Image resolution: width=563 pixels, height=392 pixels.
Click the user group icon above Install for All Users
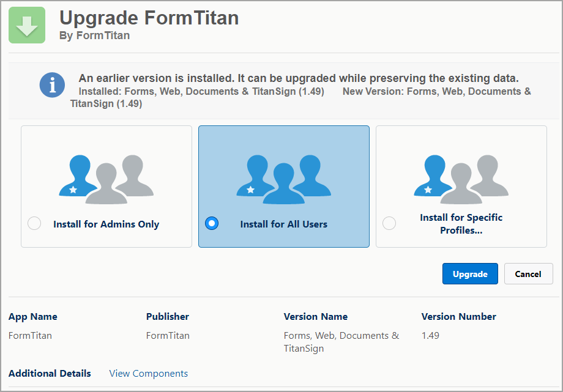283,176
